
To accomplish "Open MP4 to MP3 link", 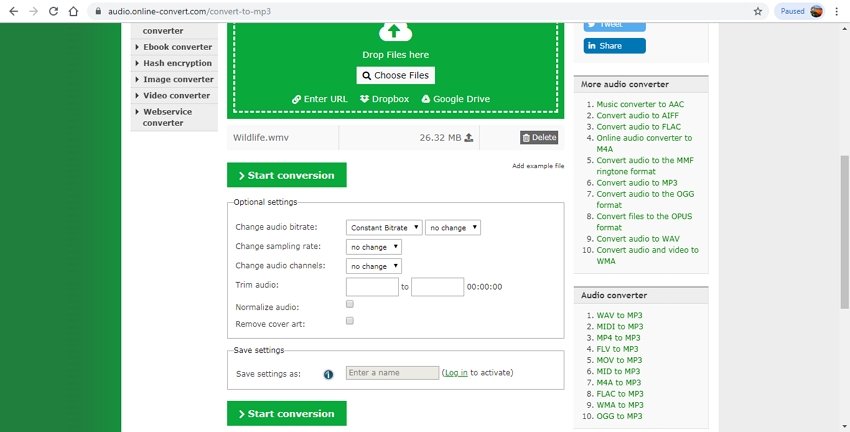I will 619,338.
